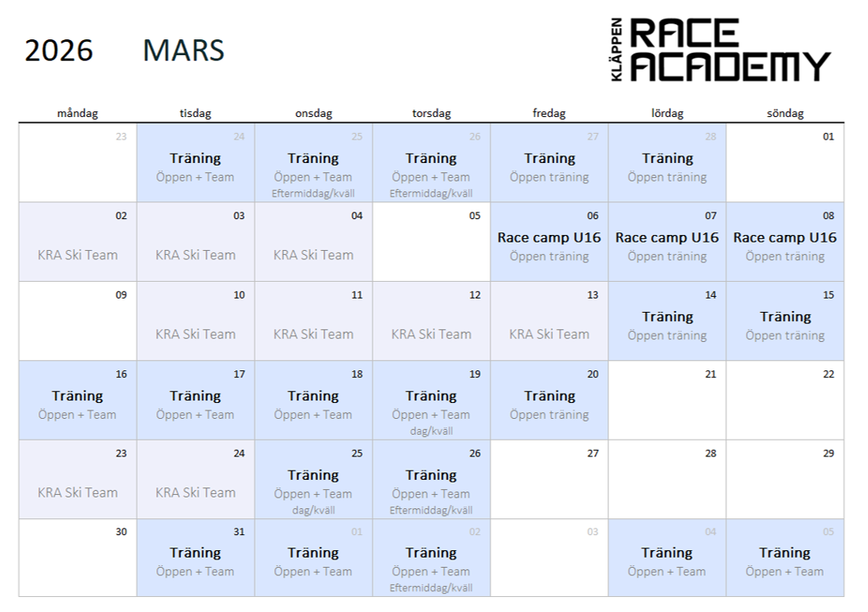Click the Kläppen Race Academy logo
The width and height of the screenshot is (868, 612).
[720, 50]
